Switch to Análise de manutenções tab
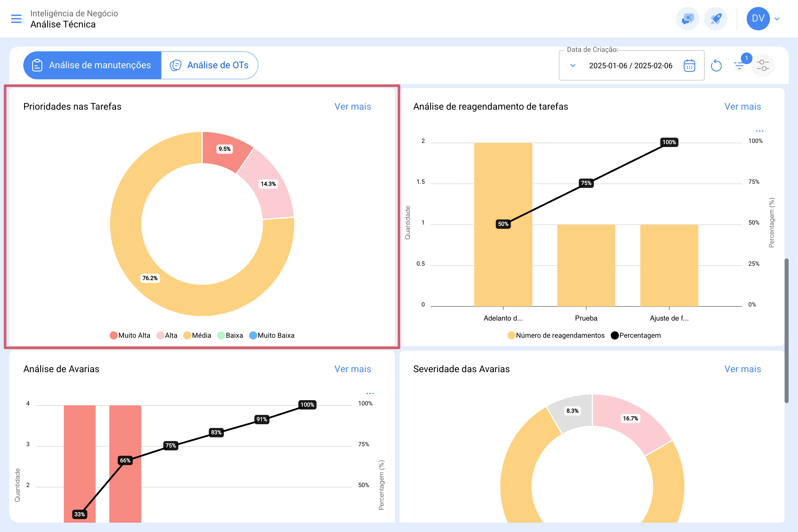 click(92, 65)
